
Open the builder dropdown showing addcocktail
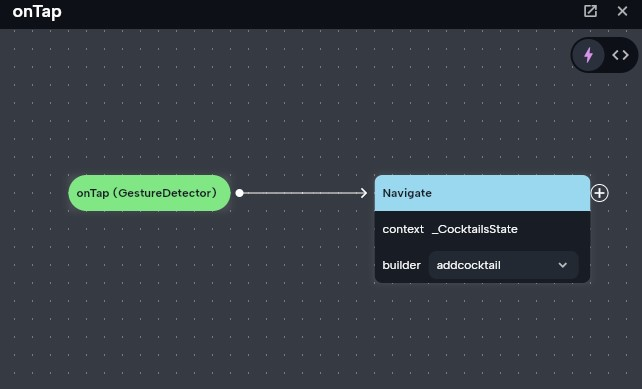[x=503, y=265]
